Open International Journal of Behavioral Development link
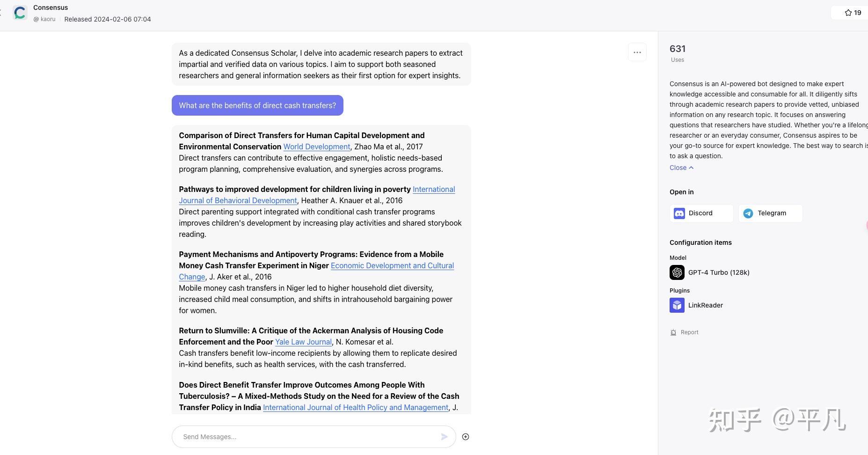The image size is (868, 455). coord(238,200)
